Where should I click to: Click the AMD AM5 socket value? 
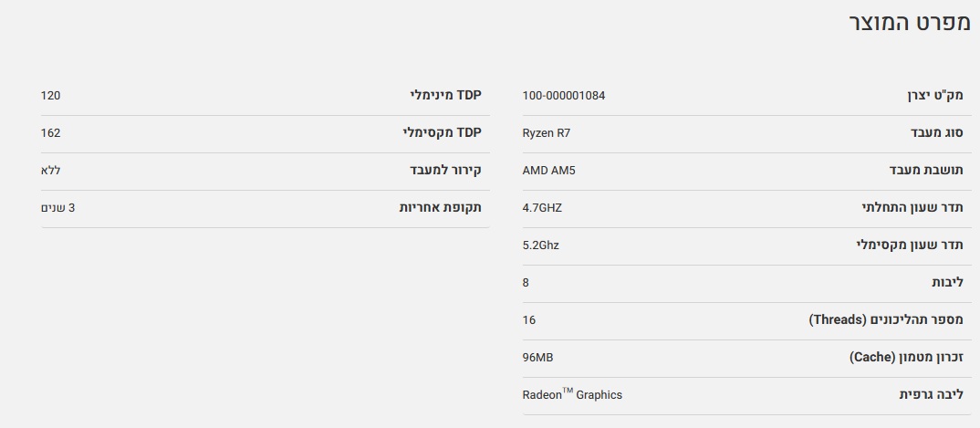pyautogui.click(x=548, y=171)
